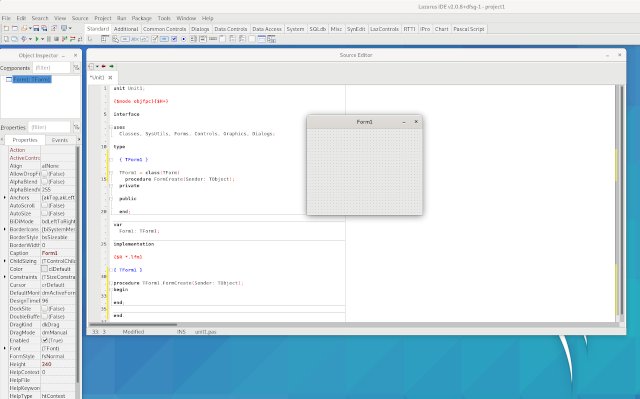Screen dimensions: 640x399
Task: Switch to the Events tab in Object Inspector
Action: [x=60, y=140]
